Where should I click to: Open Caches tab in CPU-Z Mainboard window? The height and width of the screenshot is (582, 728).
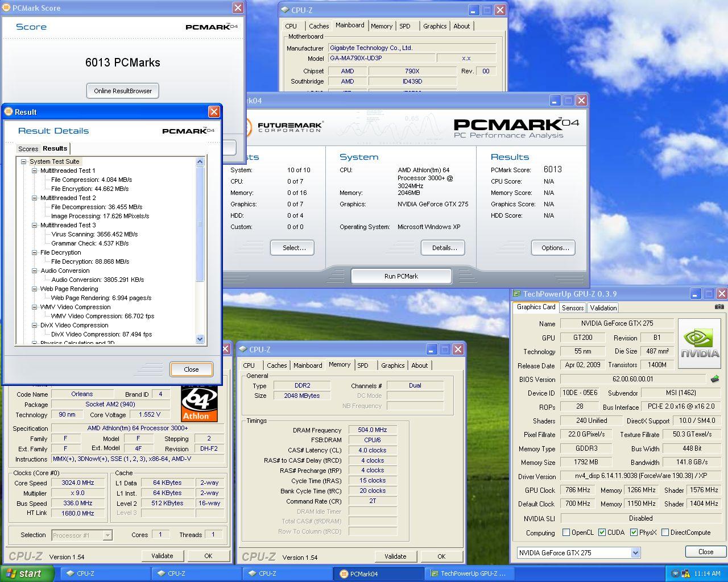[318, 26]
